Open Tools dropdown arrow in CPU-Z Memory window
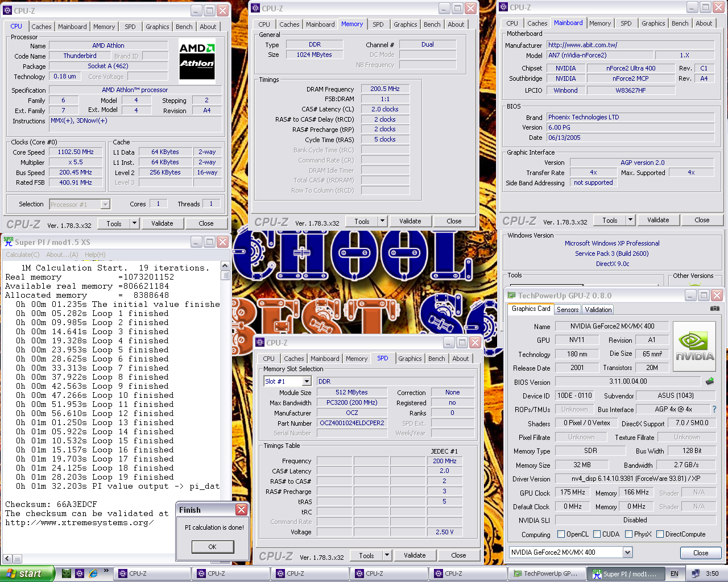This screenshot has height=582, width=728. [x=383, y=221]
